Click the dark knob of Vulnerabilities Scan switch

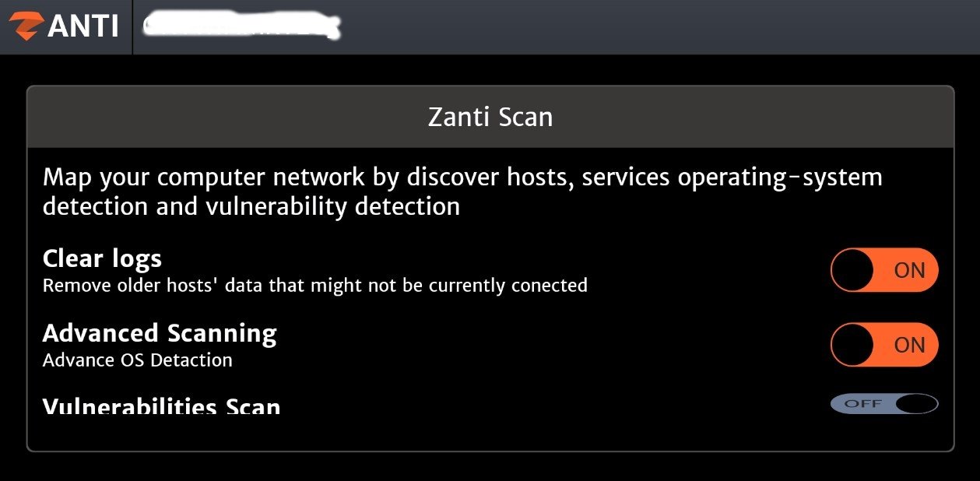tap(916, 404)
